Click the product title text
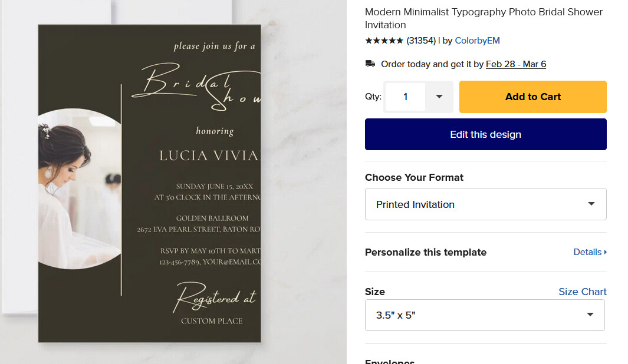The height and width of the screenshot is (364, 628). pos(484,18)
